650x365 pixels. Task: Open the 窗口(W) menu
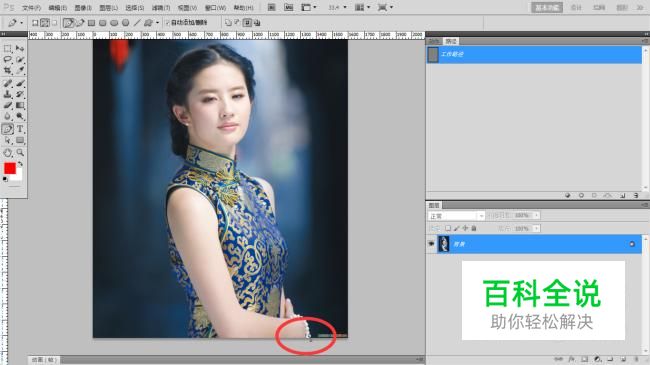[x=215, y=8]
